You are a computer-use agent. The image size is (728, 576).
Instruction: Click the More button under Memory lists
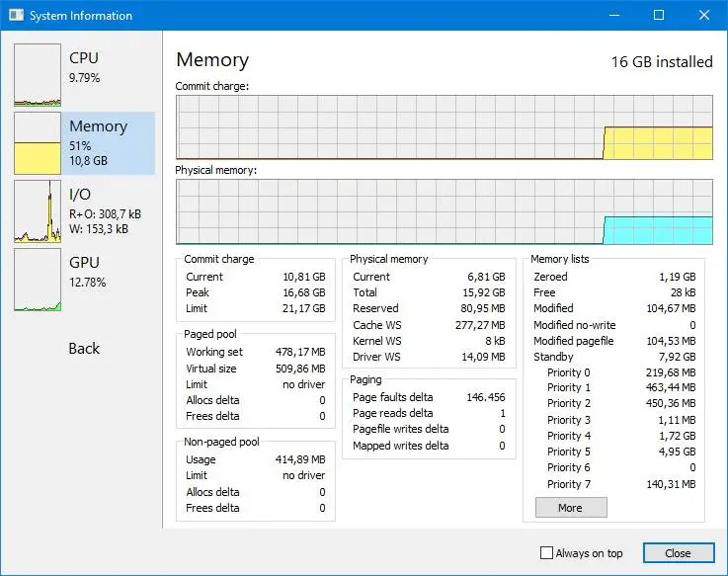(x=570, y=508)
